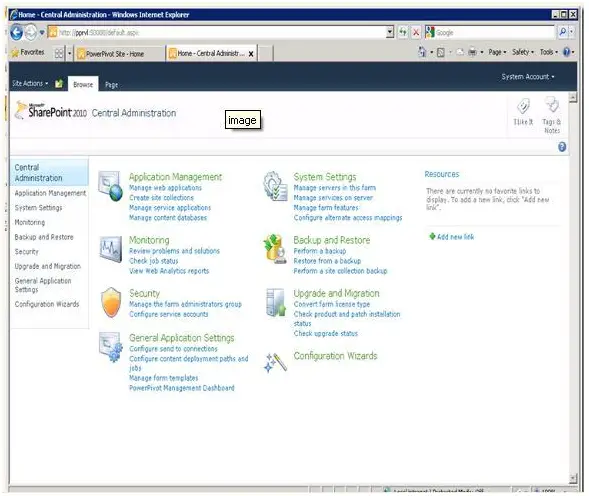This screenshot has width=589, height=496.
Task: Open Manage web applications link
Action: point(165,188)
